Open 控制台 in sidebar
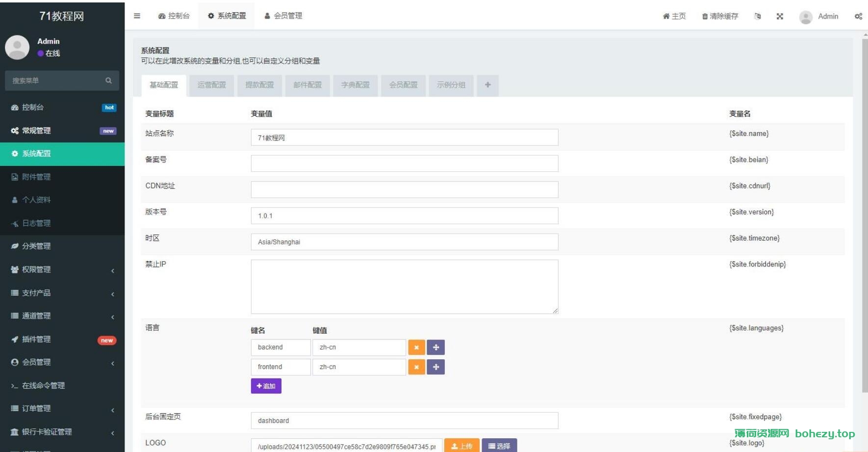The width and height of the screenshot is (868, 452). pos(62,107)
